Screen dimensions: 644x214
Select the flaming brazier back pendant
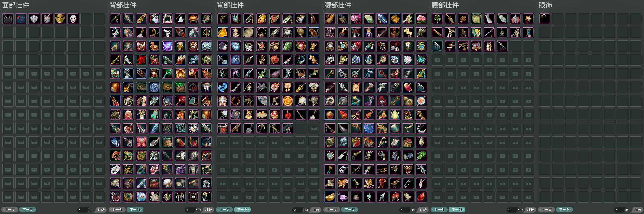coord(193,19)
